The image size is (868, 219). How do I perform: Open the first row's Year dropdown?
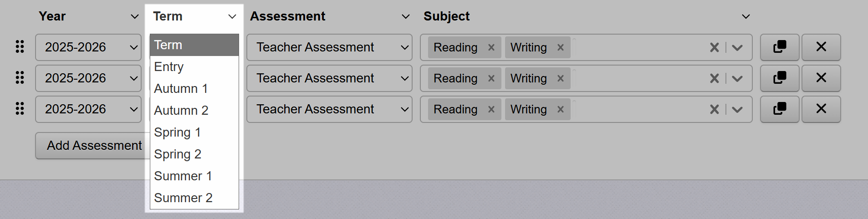tap(88, 47)
